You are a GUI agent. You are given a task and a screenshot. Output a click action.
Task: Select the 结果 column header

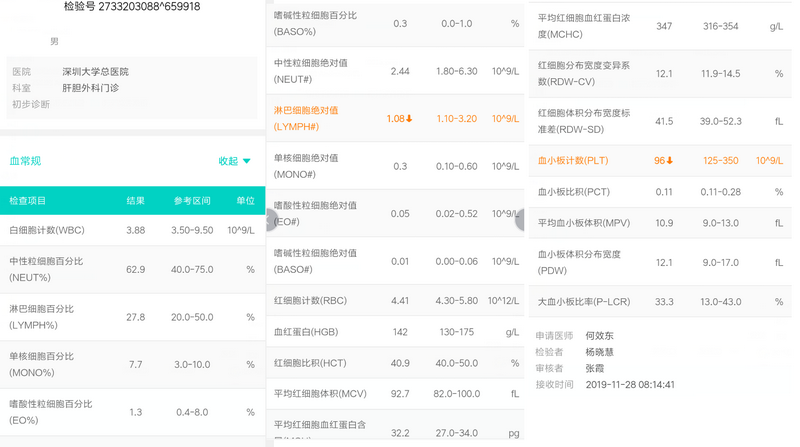tap(136, 201)
